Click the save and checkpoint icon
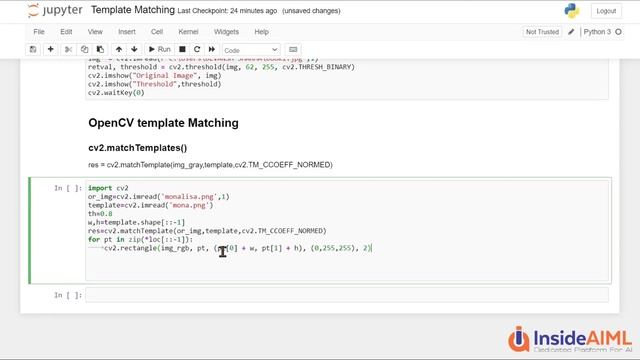640x360 pixels. [33, 49]
